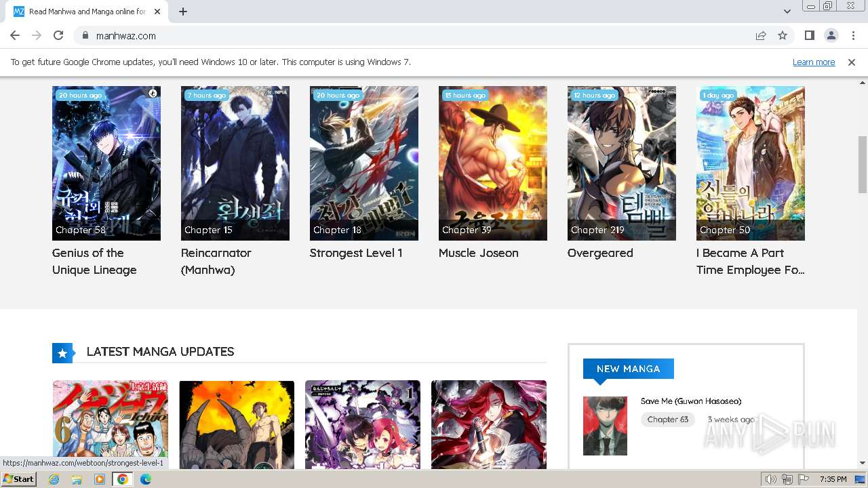Open Chrome three-dot menu
The height and width of the screenshot is (488, 868).
[x=852, y=35]
